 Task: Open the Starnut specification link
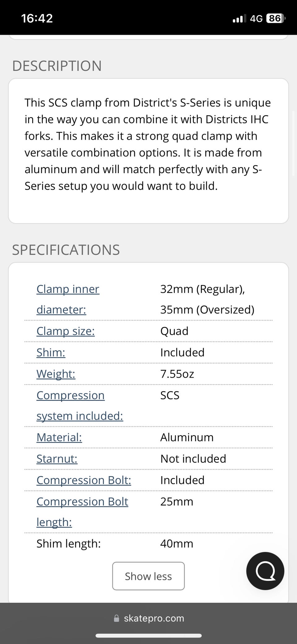pos(57,459)
